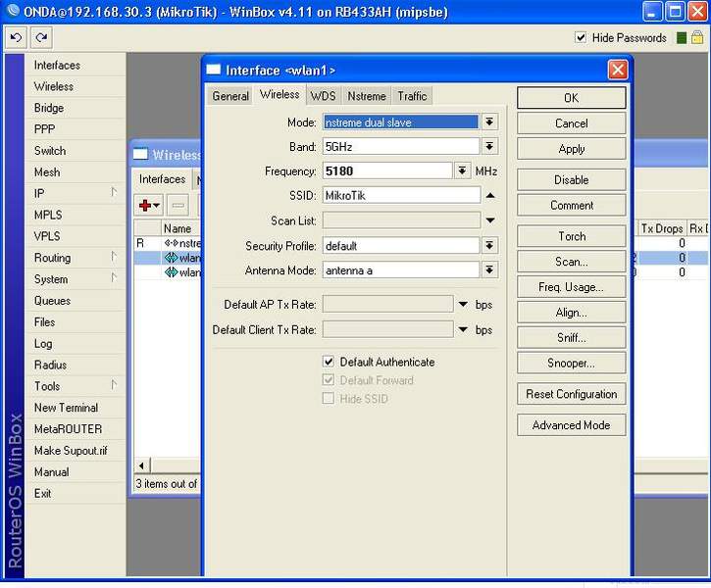Image resolution: width=711 pixels, height=588 pixels.
Task: Expand the Scan List field arrow
Action: (x=489, y=220)
